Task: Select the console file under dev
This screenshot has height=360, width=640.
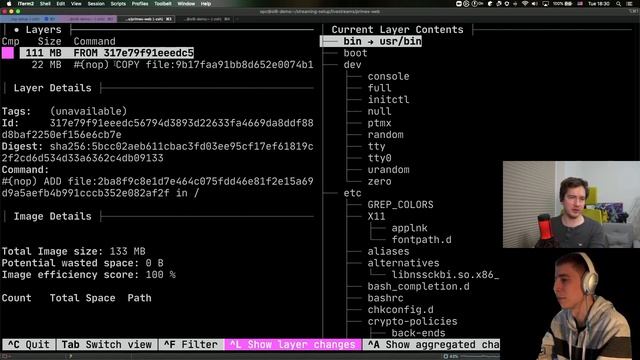Action: coord(388,76)
